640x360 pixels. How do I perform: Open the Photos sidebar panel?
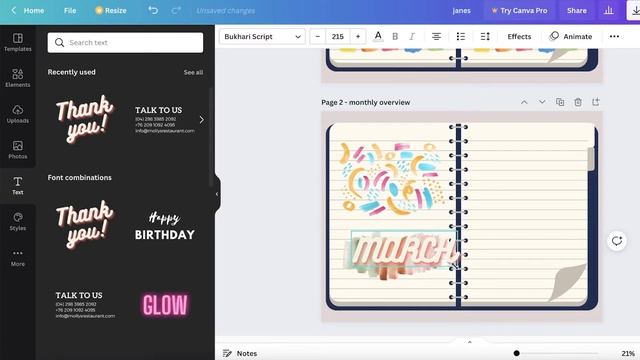(x=18, y=150)
